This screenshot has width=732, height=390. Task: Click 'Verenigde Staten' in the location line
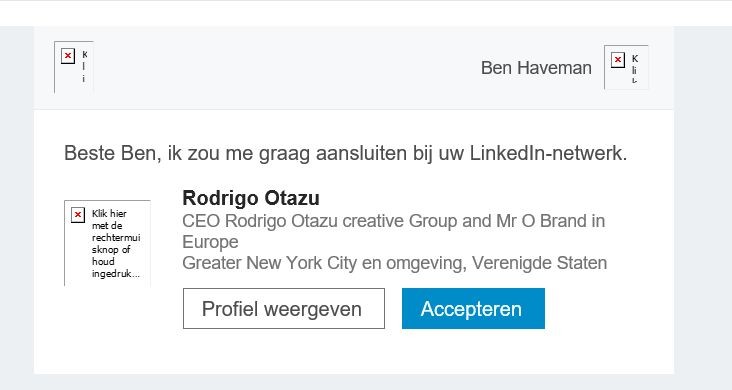[539, 263]
